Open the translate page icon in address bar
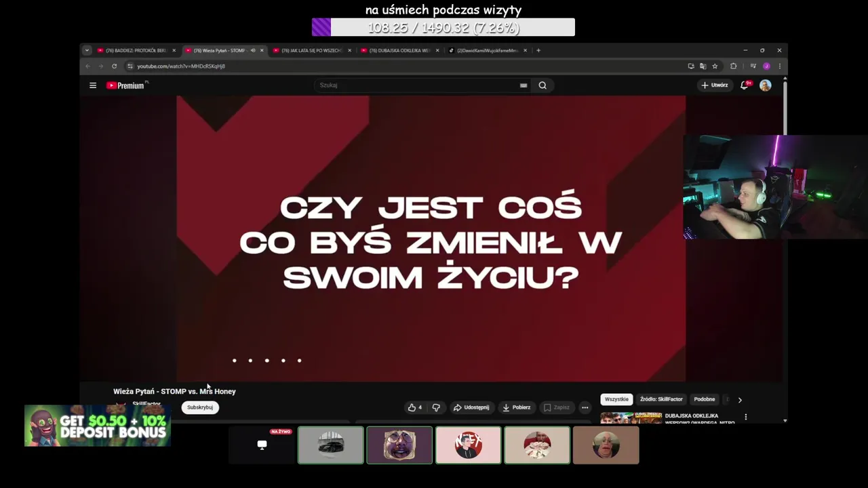Viewport: 868px width, 488px height. click(x=703, y=66)
